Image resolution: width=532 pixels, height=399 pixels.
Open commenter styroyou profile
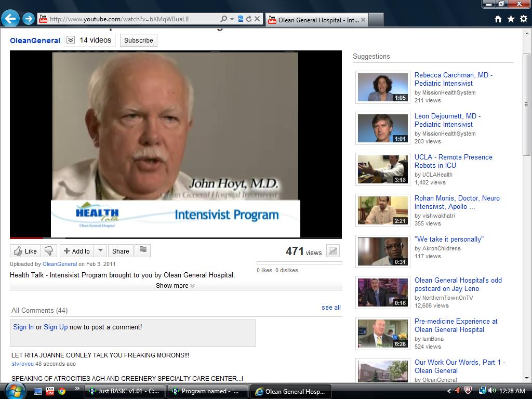pyautogui.click(x=22, y=364)
